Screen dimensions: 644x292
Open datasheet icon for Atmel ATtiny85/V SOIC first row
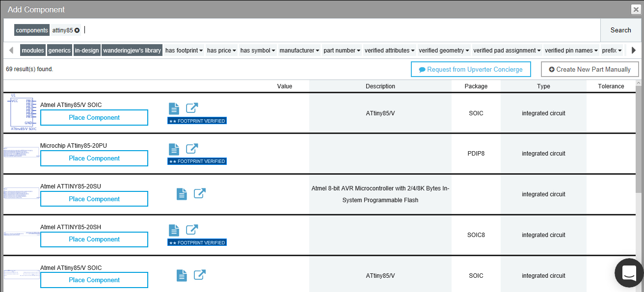(174, 108)
